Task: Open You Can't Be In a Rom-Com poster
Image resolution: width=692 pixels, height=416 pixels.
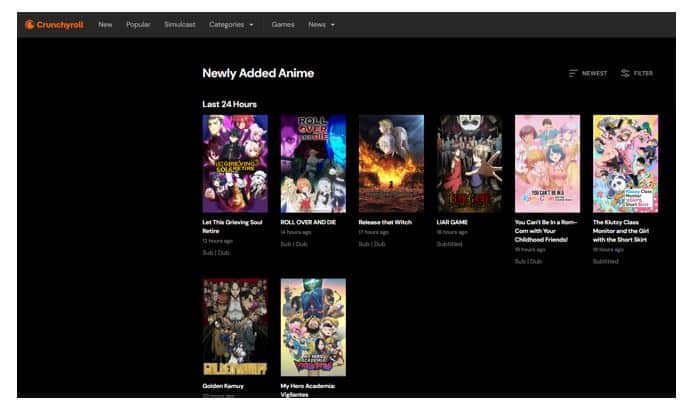Action: 547,164
